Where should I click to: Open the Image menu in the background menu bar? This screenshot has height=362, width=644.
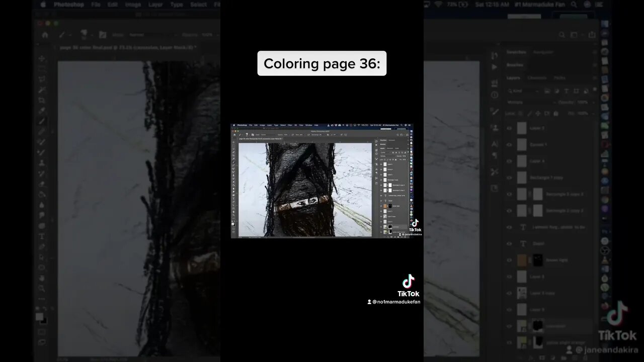(133, 5)
